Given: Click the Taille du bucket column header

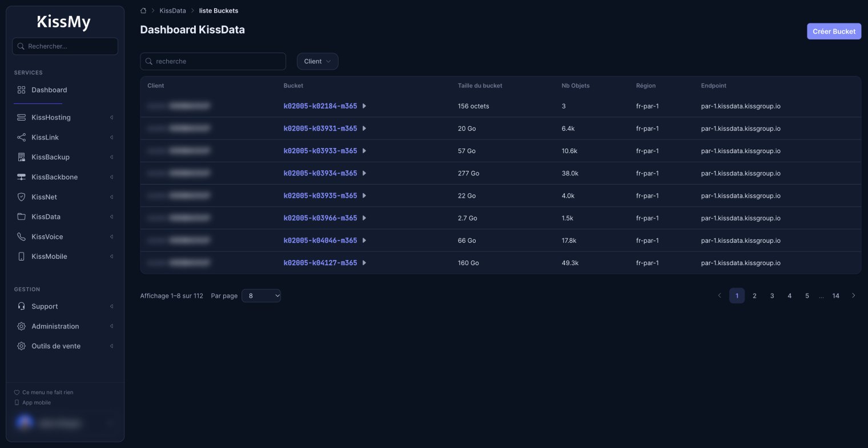Looking at the screenshot, I should coord(480,86).
